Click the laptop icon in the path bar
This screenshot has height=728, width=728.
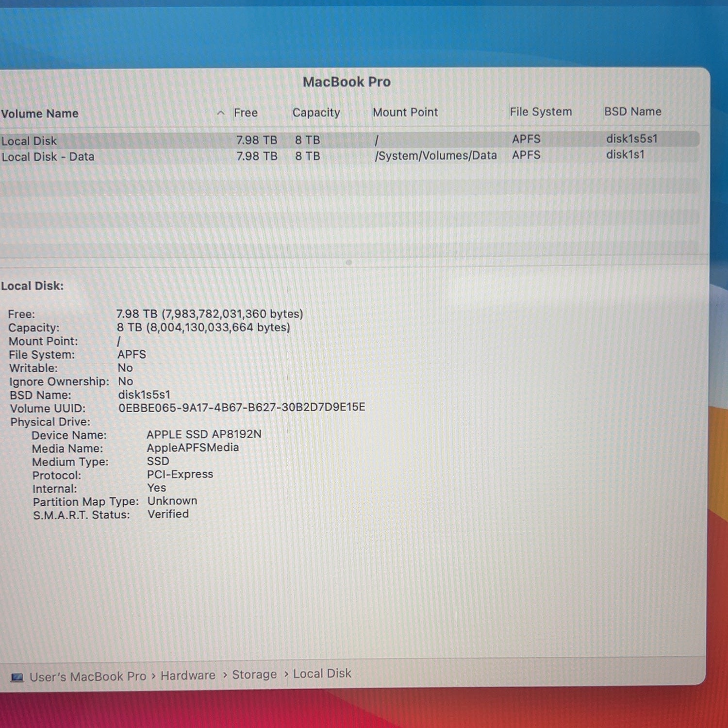17,677
